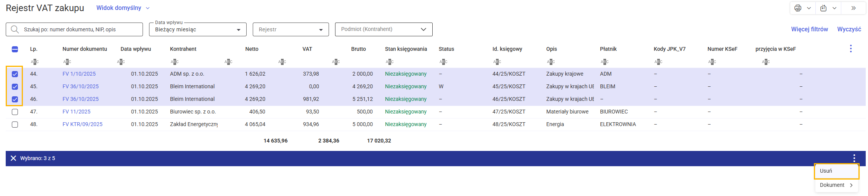Click the double-chevron expand panel icon
868x196 pixels.
(854, 8)
